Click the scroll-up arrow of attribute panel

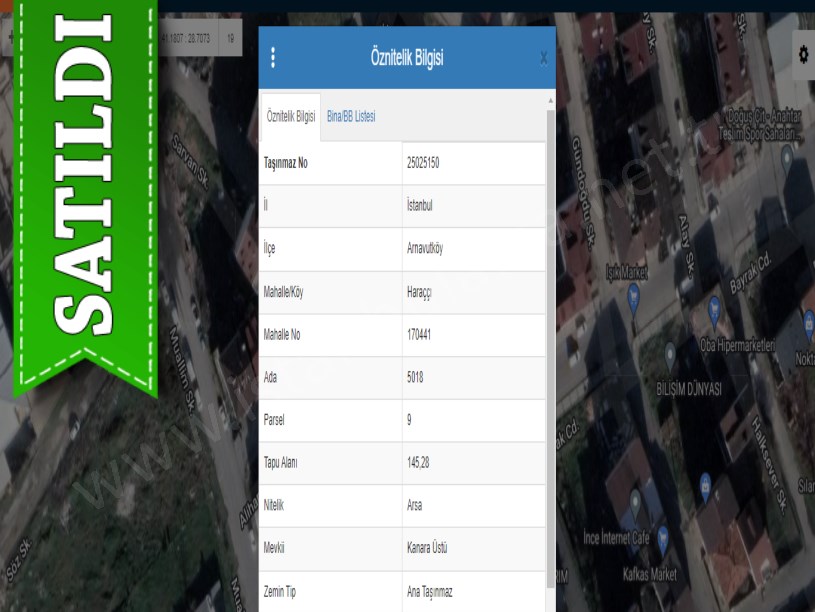(x=550, y=100)
